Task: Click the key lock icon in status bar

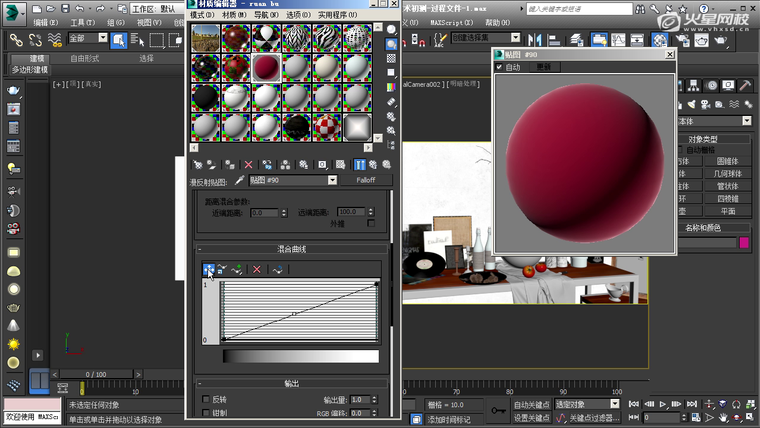Action: point(499,410)
